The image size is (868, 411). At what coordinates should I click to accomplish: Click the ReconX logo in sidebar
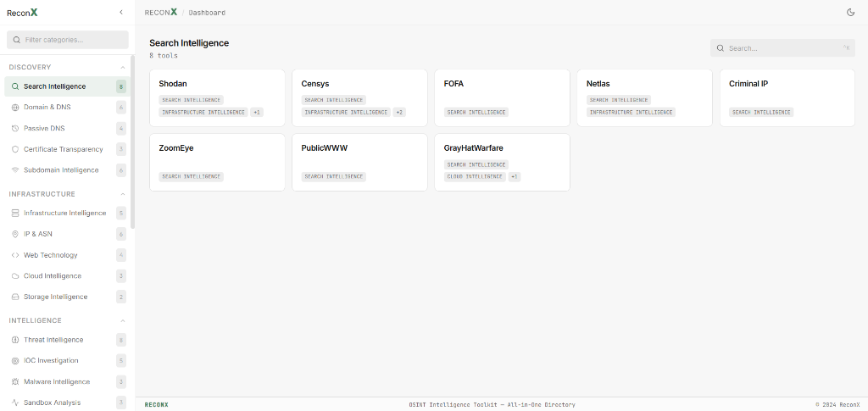tap(22, 12)
